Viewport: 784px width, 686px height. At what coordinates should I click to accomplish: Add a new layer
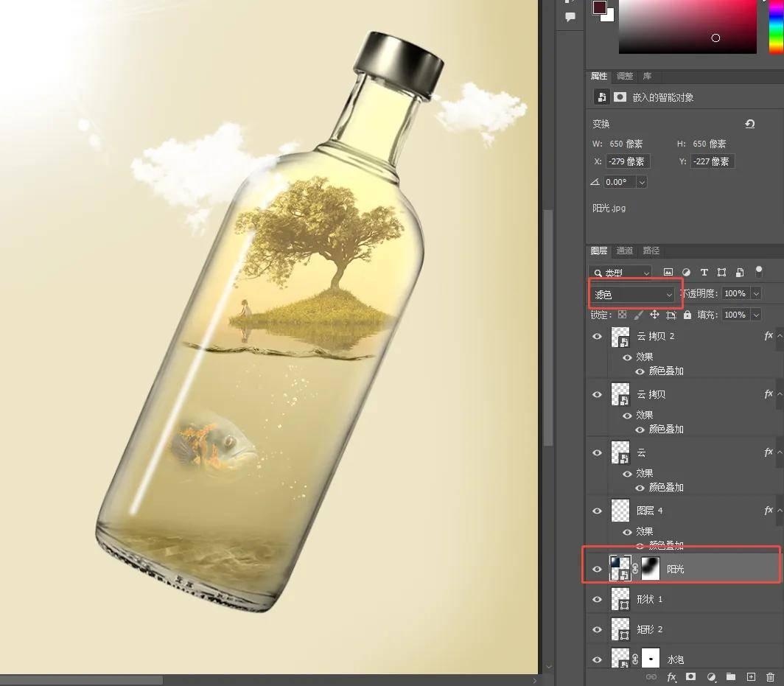point(752,676)
